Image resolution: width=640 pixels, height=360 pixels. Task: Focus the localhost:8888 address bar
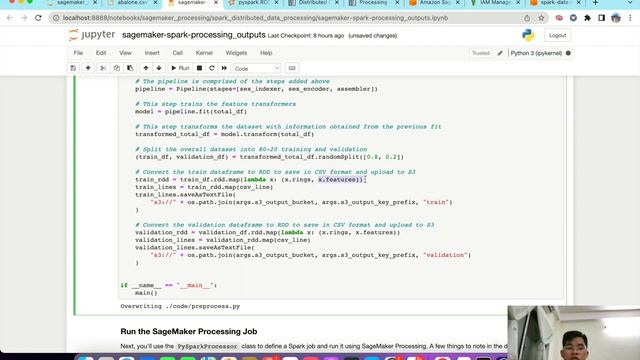tap(255, 18)
